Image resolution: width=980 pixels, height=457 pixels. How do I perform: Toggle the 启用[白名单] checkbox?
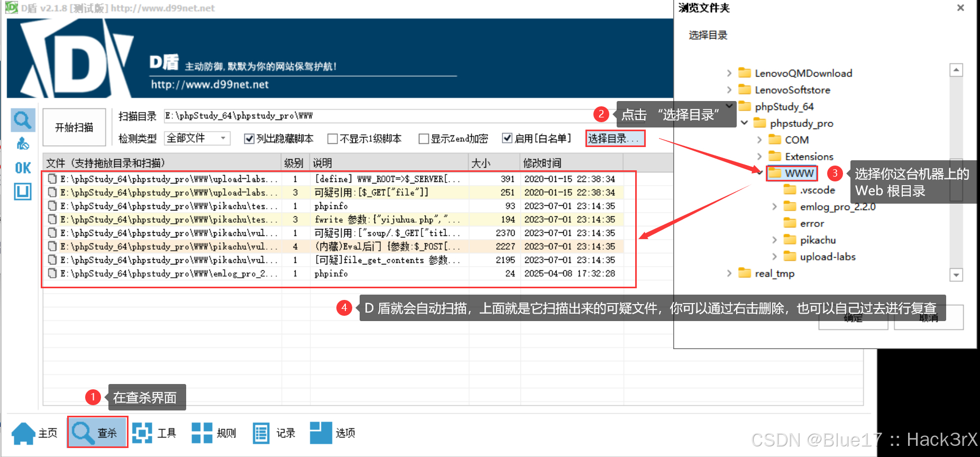507,139
